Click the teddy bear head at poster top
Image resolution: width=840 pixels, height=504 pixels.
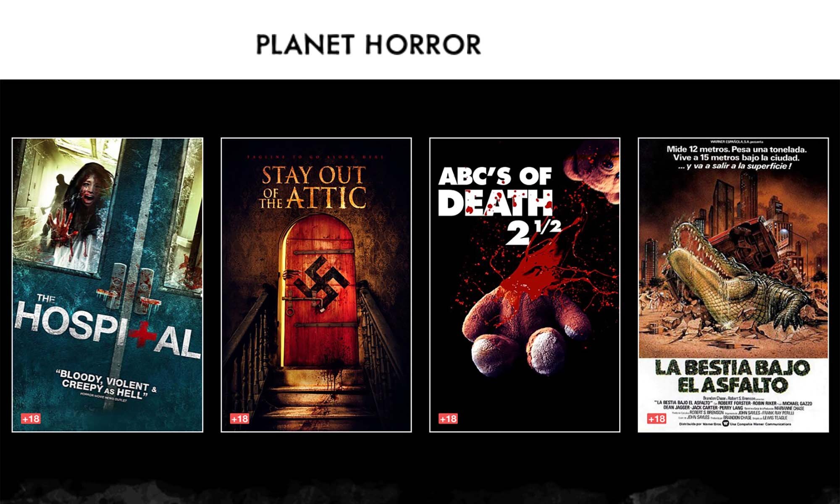click(591, 171)
